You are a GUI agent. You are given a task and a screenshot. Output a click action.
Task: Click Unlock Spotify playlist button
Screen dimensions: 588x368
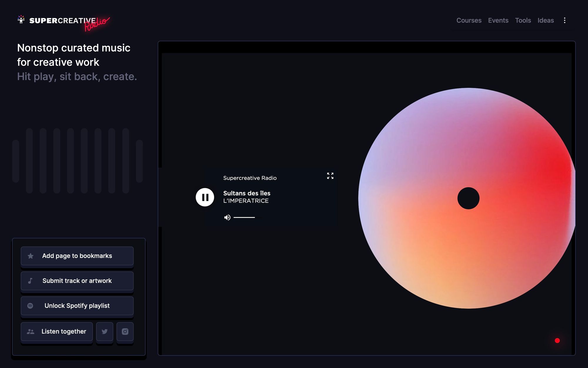77,305
